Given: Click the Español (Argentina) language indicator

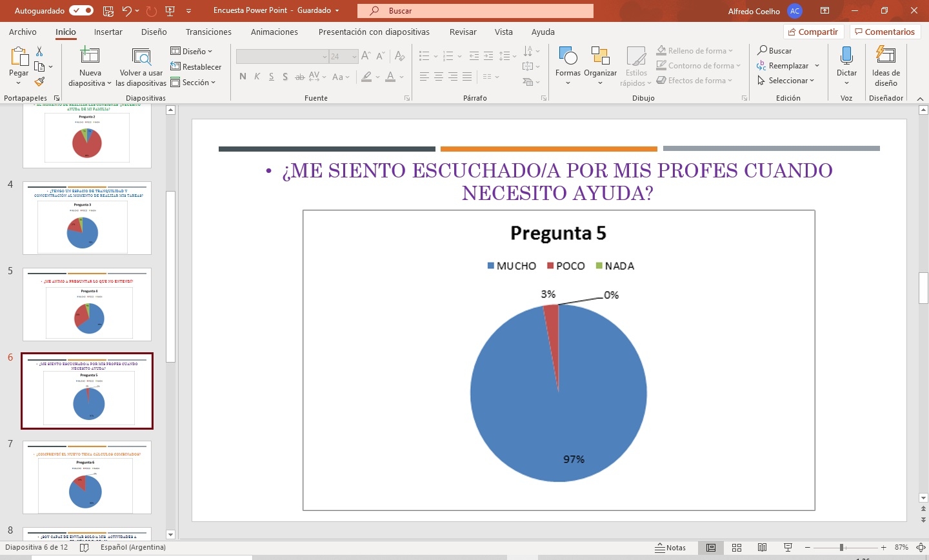Looking at the screenshot, I should click(x=133, y=547).
